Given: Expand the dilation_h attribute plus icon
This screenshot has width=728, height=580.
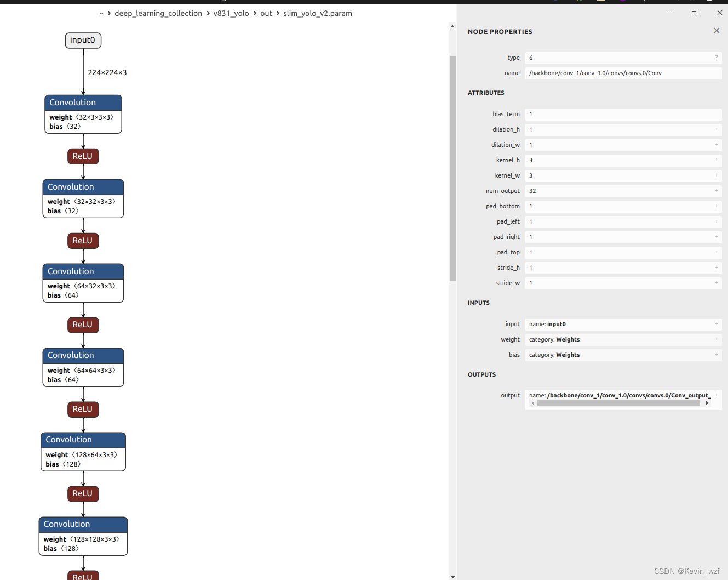Looking at the screenshot, I should (x=716, y=129).
